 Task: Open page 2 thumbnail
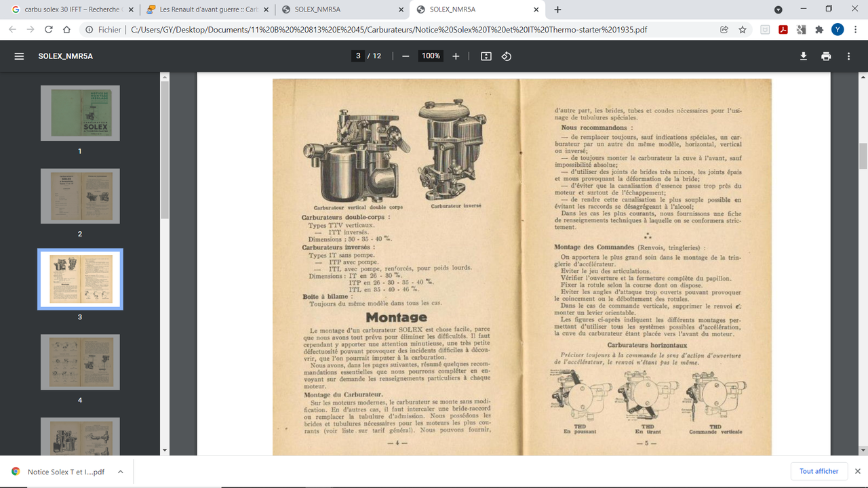click(x=80, y=196)
